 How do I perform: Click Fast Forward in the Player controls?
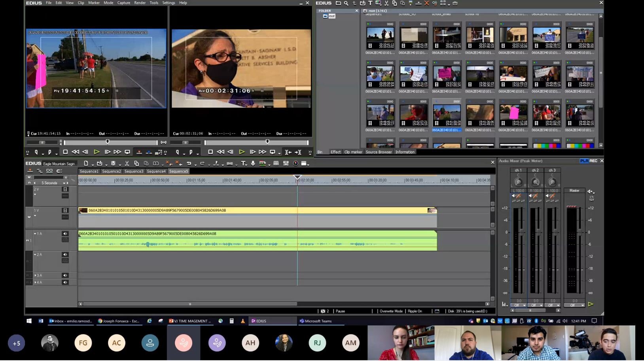117,152
